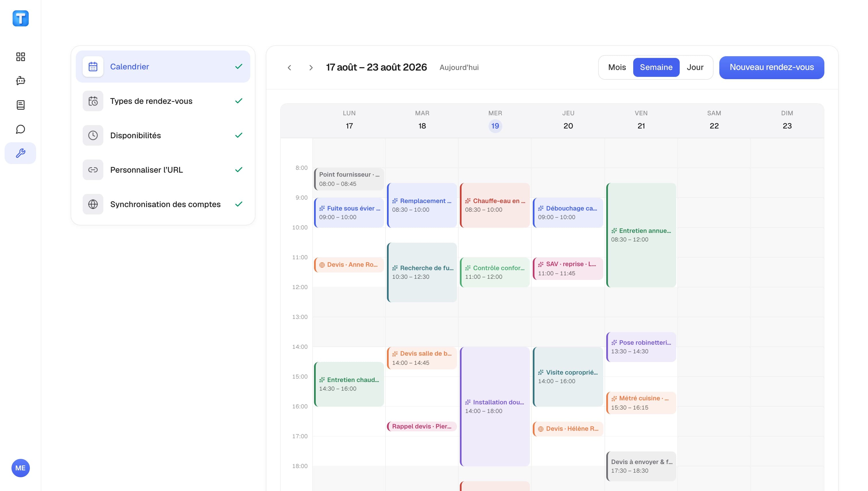Click the blue T app logo
Screen dimensions: 868x491
click(x=21, y=18)
